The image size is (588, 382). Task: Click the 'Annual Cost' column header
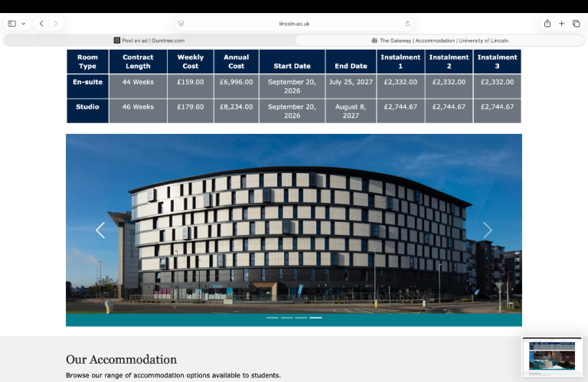(237, 61)
